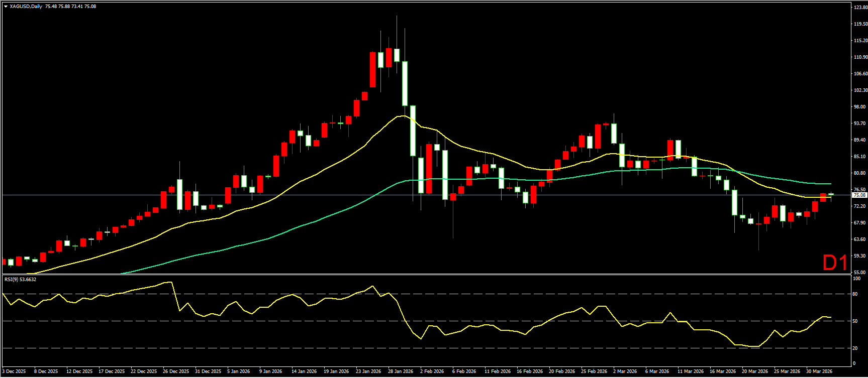Select the red D1 timeframe label
868x378 pixels.
[835, 263]
